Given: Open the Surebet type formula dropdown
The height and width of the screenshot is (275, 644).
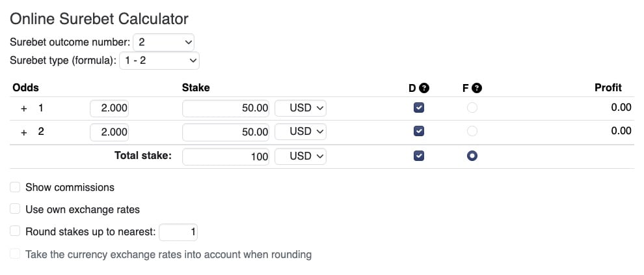Looking at the screenshot, I should (159, 61).
